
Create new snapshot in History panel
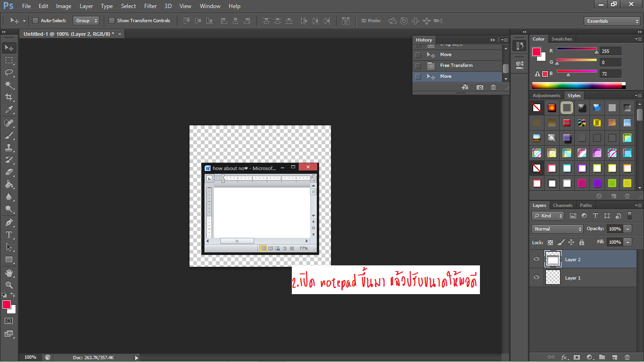(x=480, y=87)
